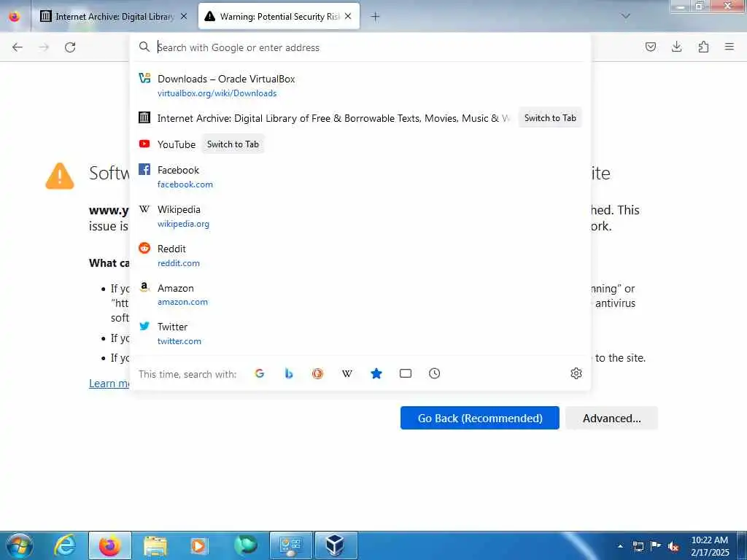Click the orange warning triangle on page

coord(60,176)
